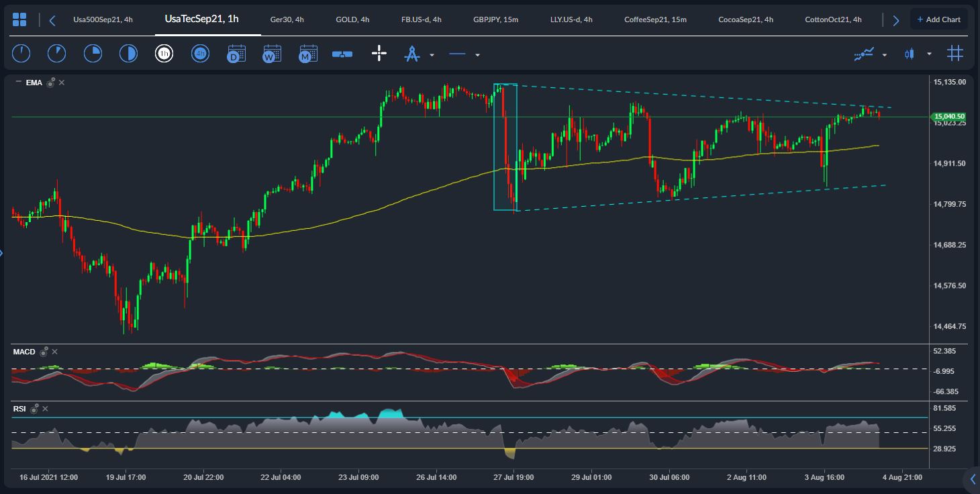Screen dimensions: 980x494
Task: Switch to the Daily timeframe calendar icon
Action: click(x=236, y=54)
